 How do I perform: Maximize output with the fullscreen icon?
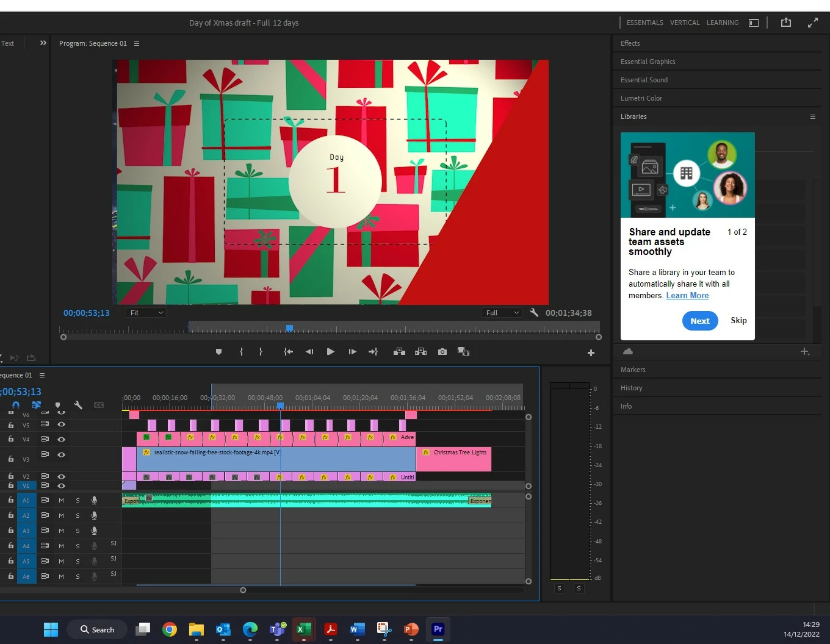813,23
